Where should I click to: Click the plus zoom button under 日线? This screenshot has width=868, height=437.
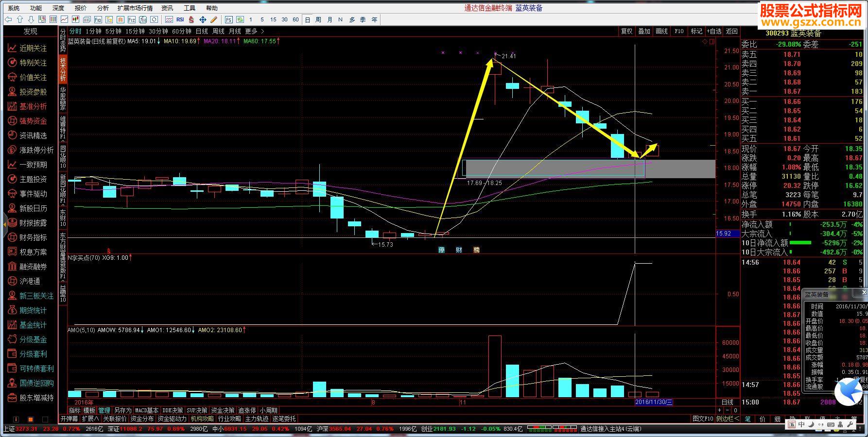pyautogui.click(x=720, y=410)
